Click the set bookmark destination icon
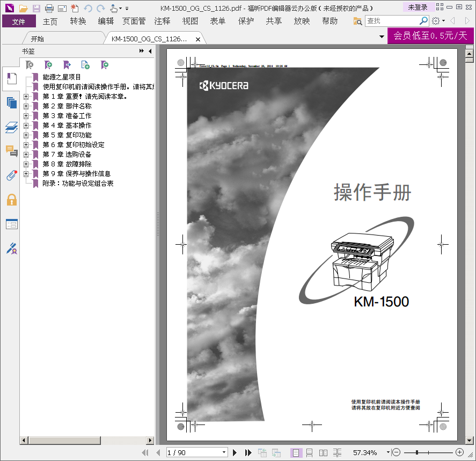The width and height of the screenshot is (476, 461). (x=67, y=64)
